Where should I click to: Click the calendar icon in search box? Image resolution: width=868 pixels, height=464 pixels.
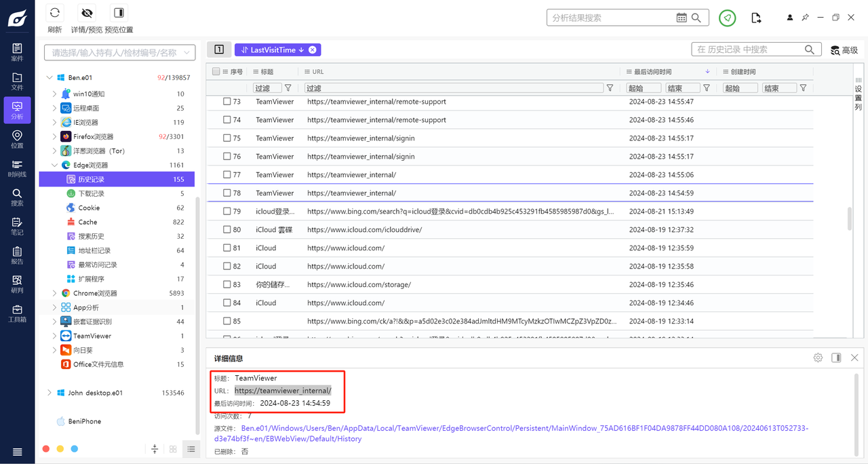pos(682,18)
